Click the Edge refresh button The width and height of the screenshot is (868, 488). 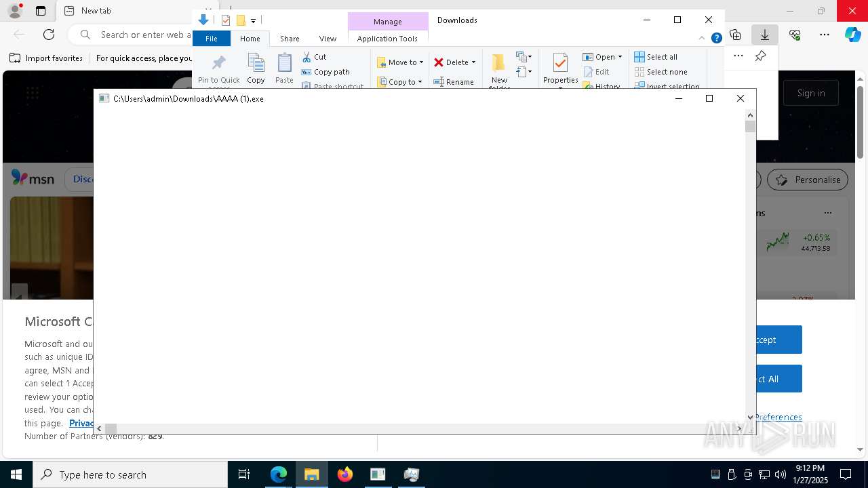(x=49, y=35)
